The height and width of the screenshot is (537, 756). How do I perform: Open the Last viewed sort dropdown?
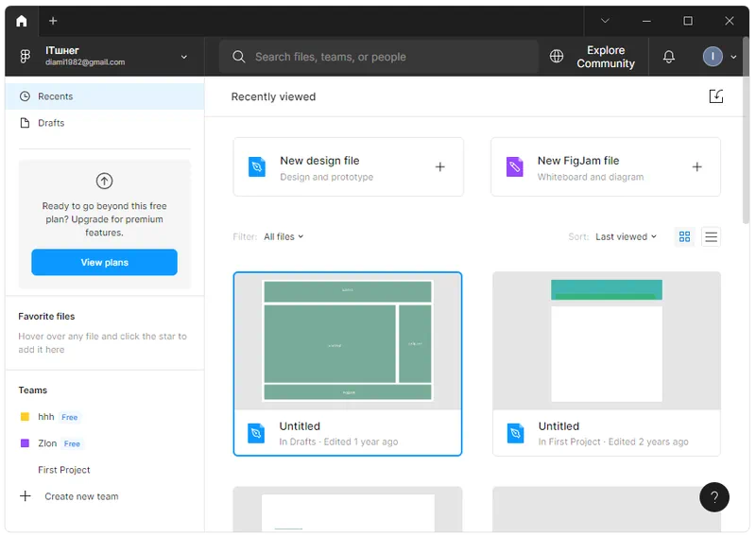626,237
